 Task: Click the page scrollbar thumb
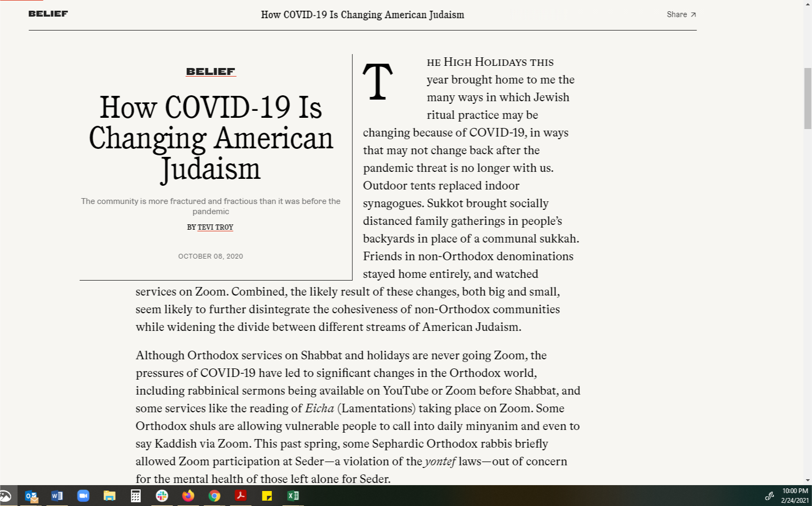coord(807,99)
